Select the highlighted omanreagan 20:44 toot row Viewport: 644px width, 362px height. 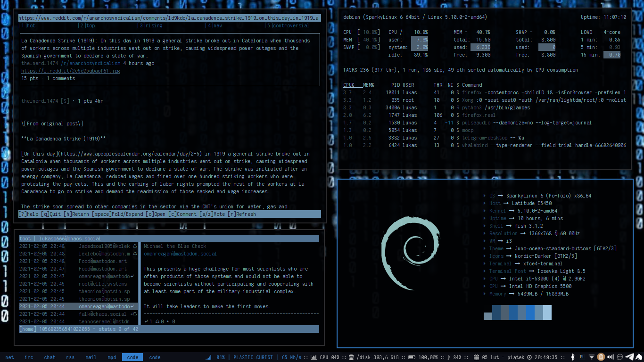[79, 306]
